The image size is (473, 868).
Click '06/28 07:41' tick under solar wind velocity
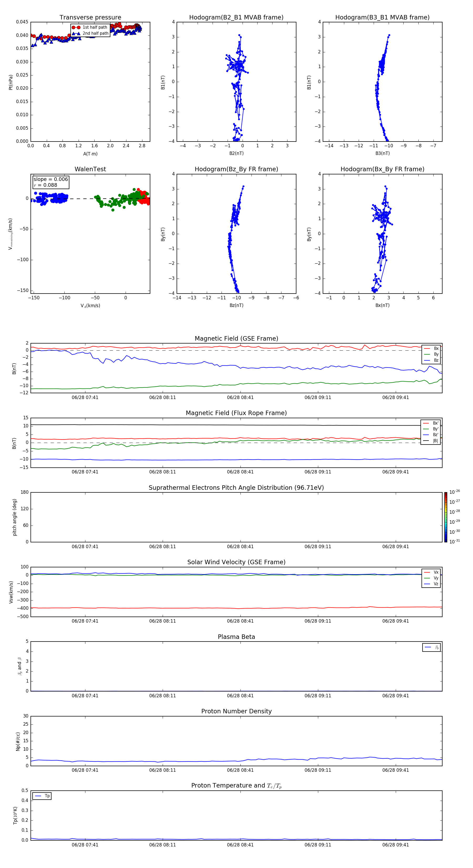click(x=85, y=621)
